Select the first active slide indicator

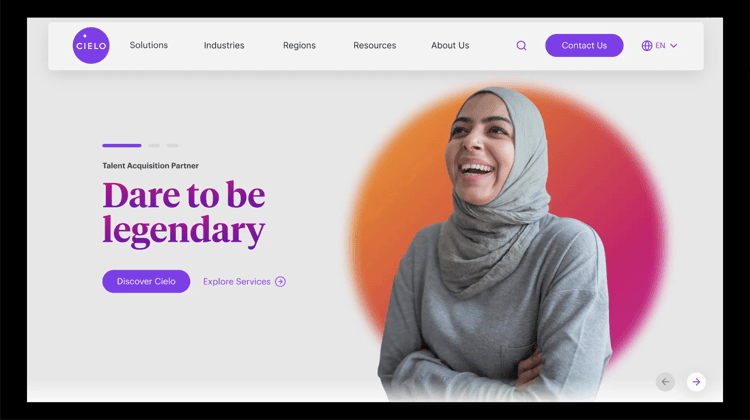coord(121,145)
